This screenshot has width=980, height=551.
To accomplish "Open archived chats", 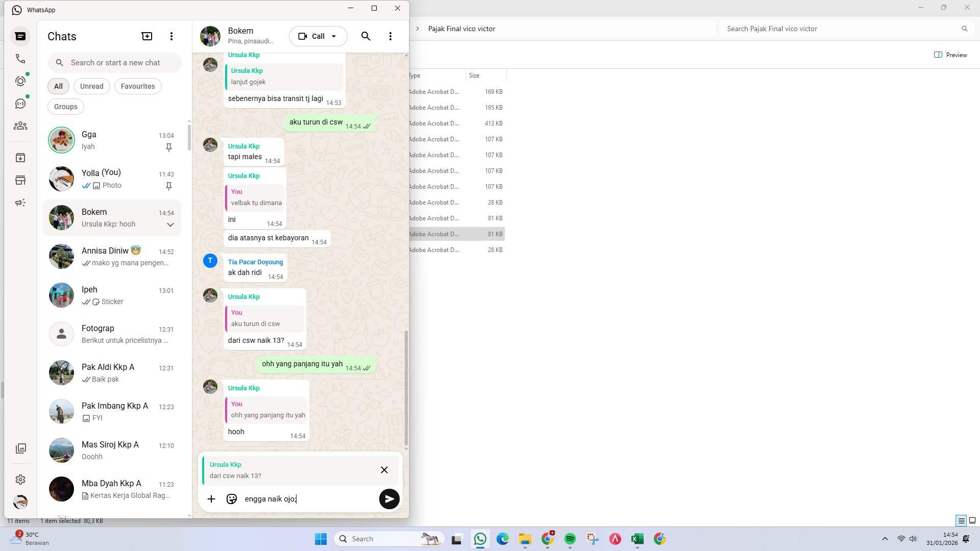I will tap(20, 158).
